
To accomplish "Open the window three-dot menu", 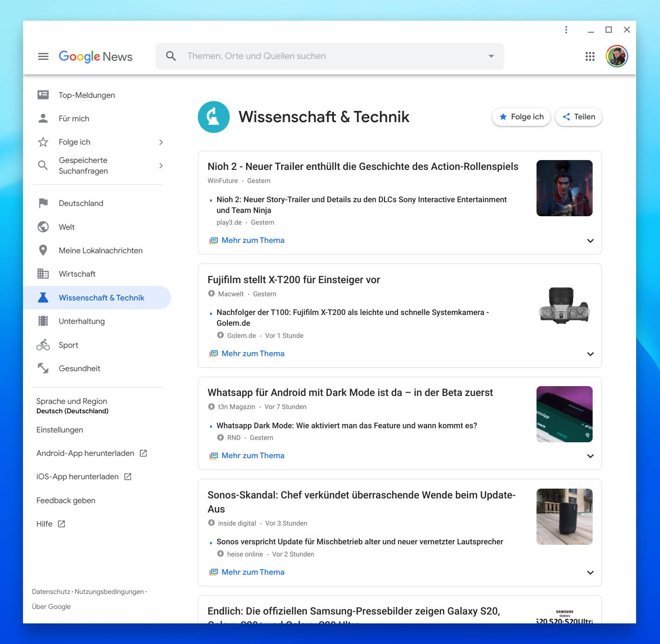I will click(566, 29).
